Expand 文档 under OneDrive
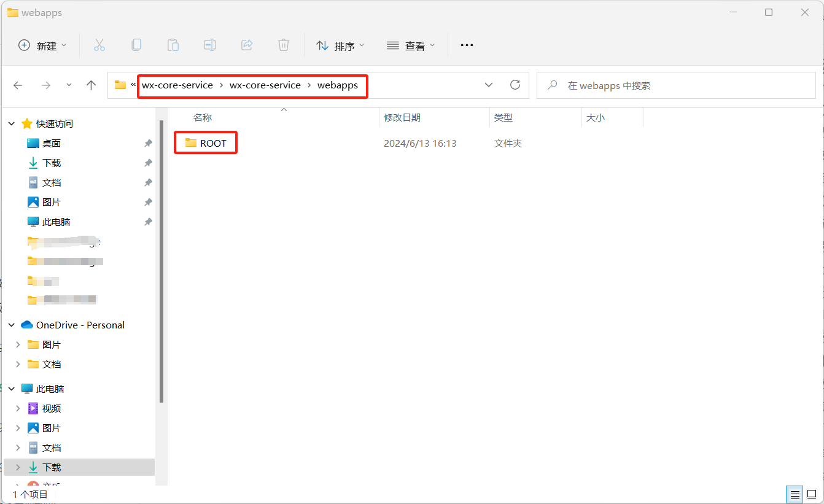The width and height of the screenshot is (824, 504). point(18,364)
